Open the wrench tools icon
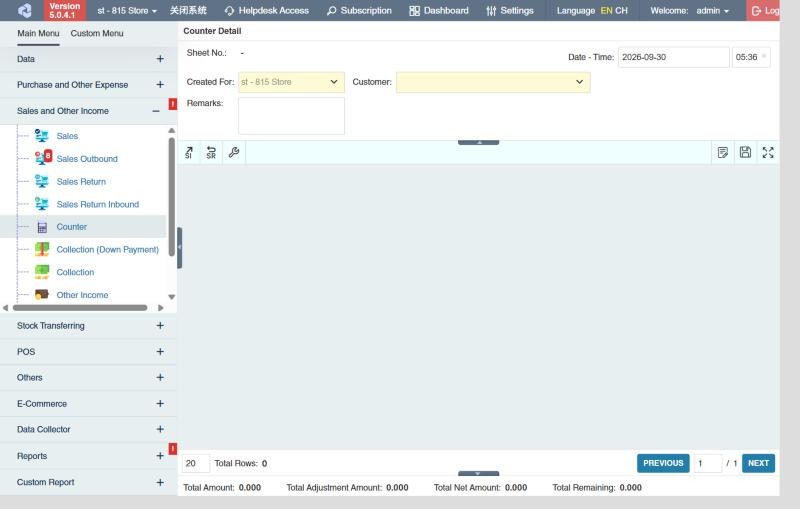The image size is (800, 509). 234,152
